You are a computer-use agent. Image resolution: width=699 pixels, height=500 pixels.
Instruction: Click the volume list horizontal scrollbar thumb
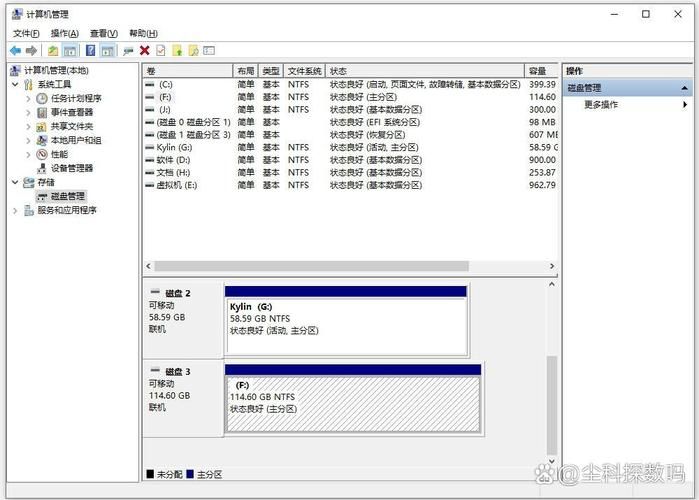311,266
